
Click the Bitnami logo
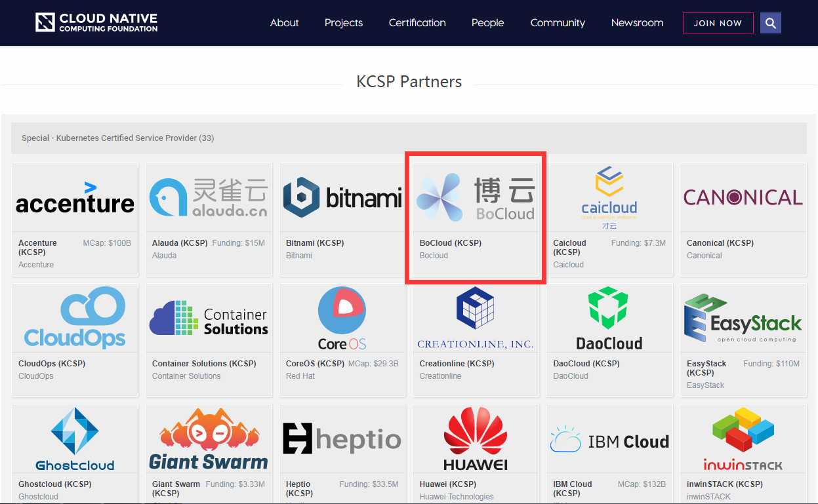tap(342, 197)
